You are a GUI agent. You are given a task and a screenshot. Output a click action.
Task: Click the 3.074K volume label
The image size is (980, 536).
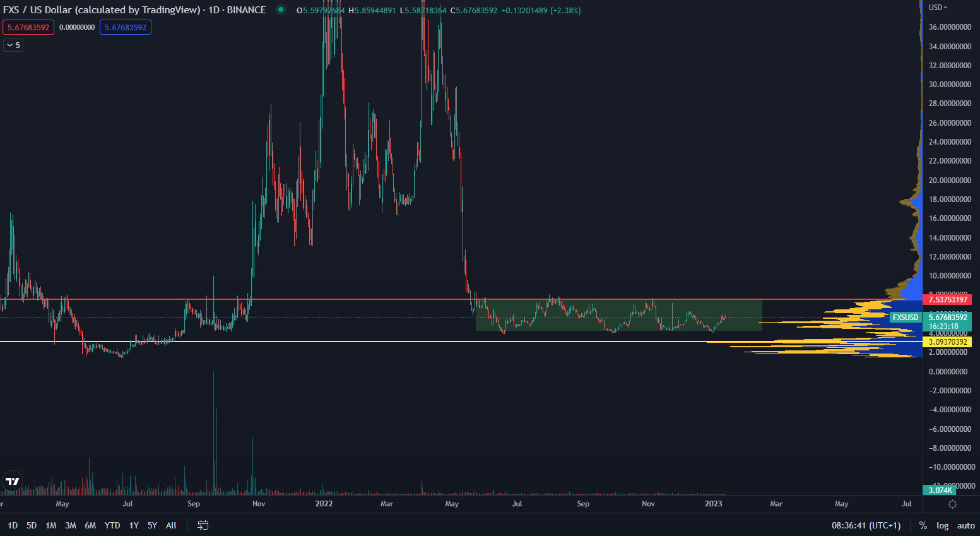coord(940,490)
